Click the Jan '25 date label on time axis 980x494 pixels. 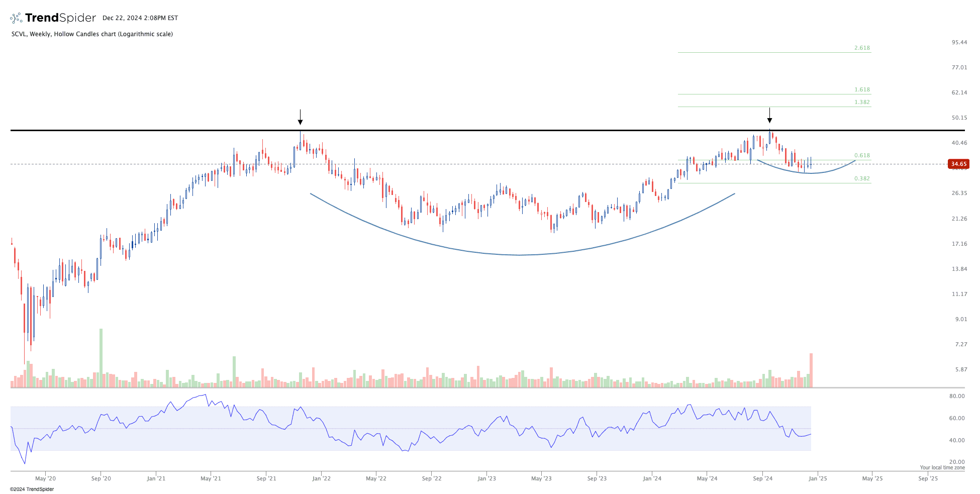818,478
